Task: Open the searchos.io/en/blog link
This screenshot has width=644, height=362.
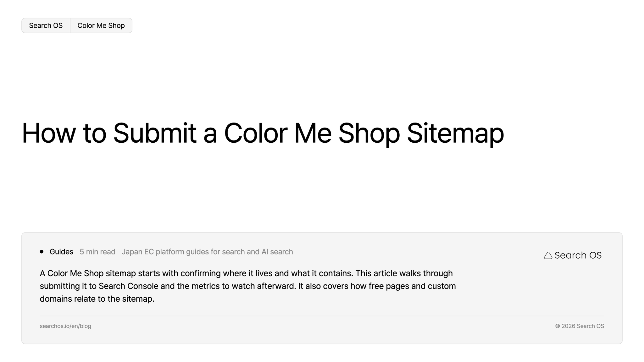Action: pos(65,326)
